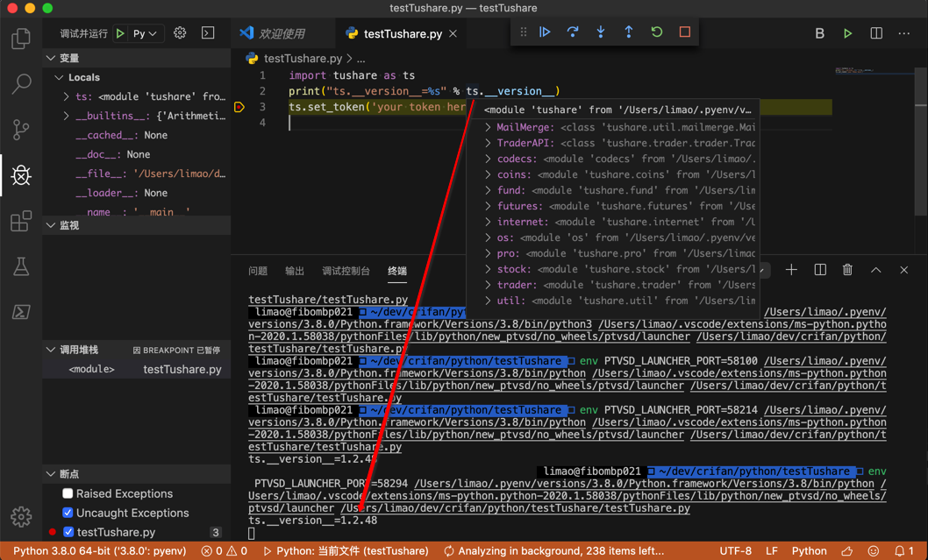Click the debug Step Over button
This screenshot has width=928, height=560.
(x=573, y=32)
